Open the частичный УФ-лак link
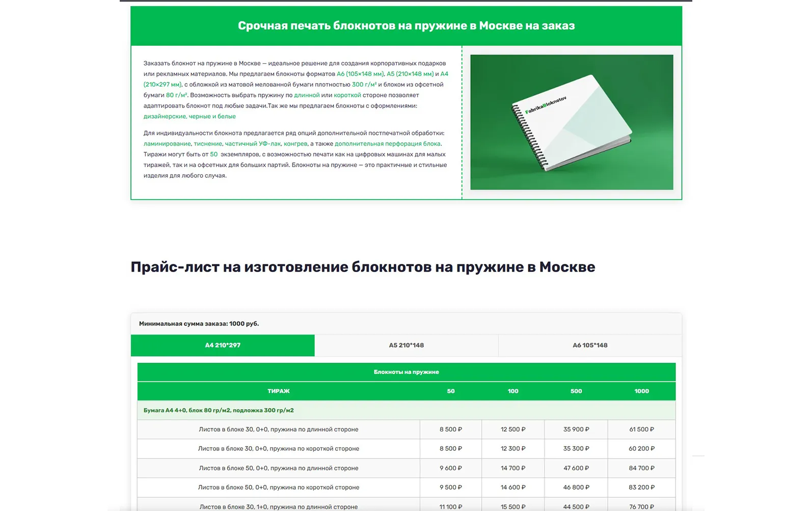This screenshot has width=812, height=511. (253, 144)
